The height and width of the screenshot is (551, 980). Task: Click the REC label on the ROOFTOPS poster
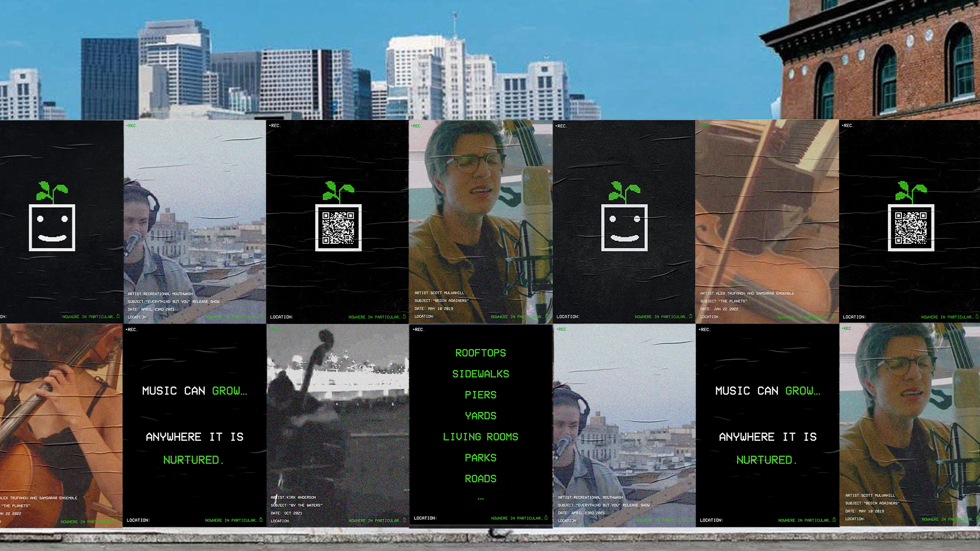tap(419, 330)
